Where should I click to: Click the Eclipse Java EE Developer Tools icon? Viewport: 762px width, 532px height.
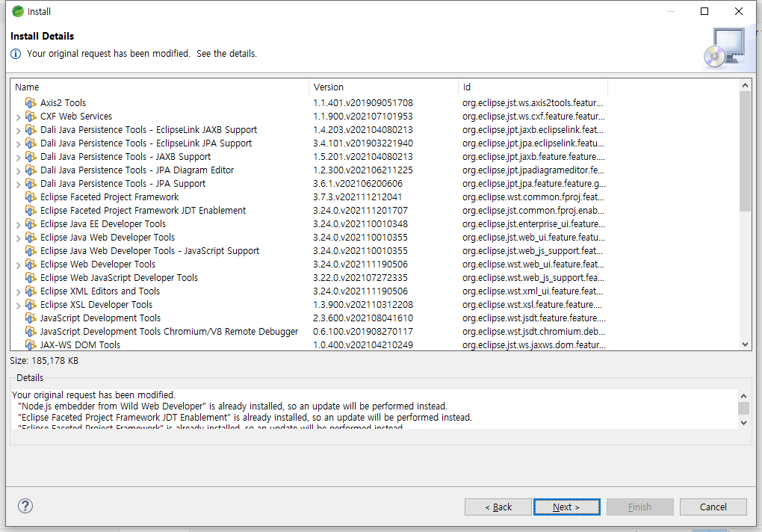coord(31,224)
